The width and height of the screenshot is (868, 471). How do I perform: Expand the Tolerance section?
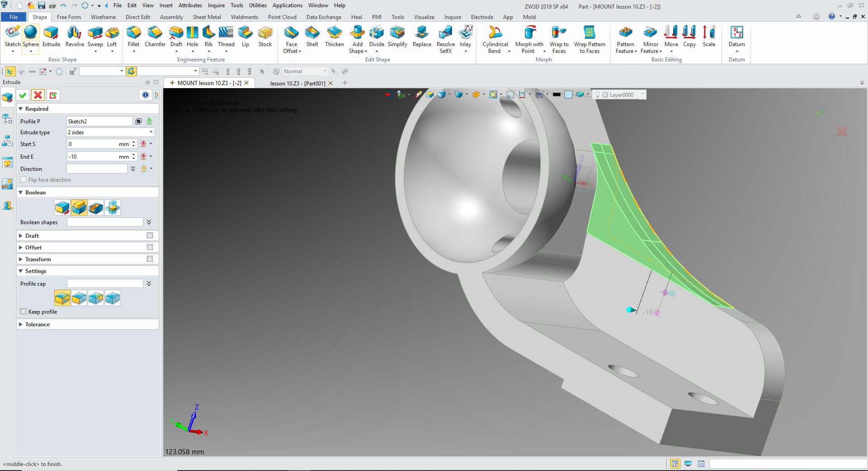[20, 325]
